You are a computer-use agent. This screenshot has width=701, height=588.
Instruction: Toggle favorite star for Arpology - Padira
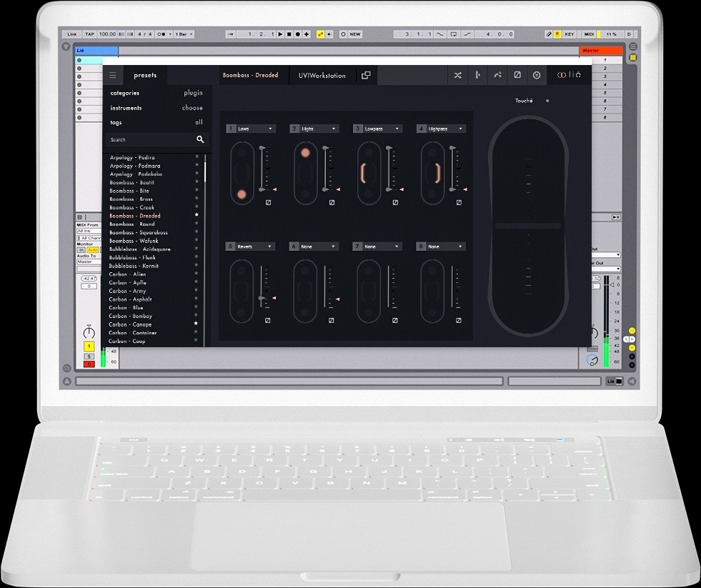[x=197, y=156]
